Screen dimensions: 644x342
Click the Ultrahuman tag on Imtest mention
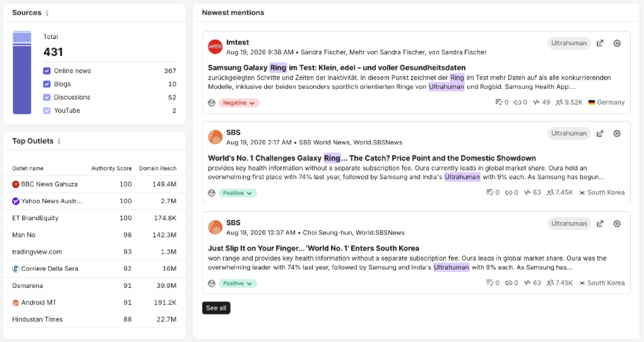(x=569, y=43)
